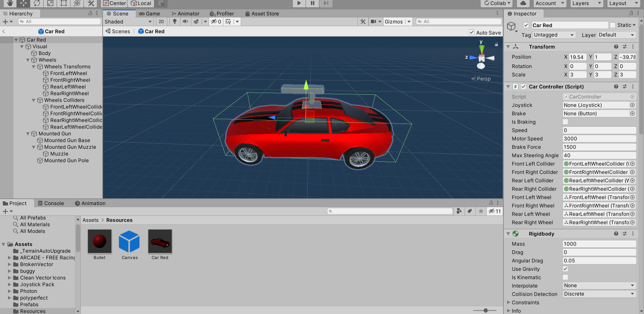This screenshot has width=644, height=314.
Task: Toggle scene audio speaker icon
Action: (x=185, y=21)
